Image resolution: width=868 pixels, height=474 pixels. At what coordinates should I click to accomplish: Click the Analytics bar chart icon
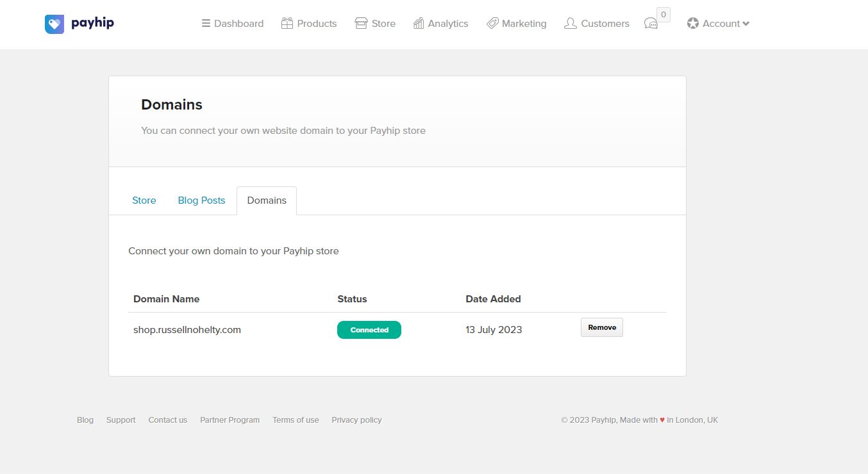pyautogui.click(x=419, y=24)
